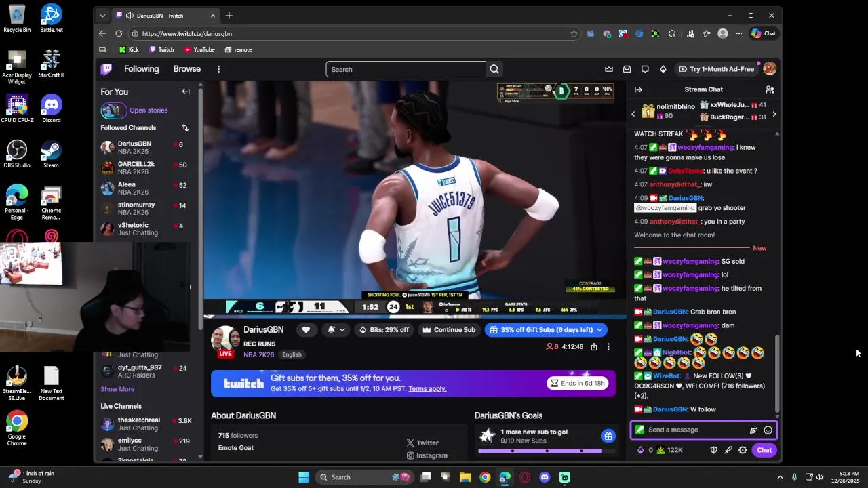
Task: Reload the page in browser
Action: click(119, 33)
